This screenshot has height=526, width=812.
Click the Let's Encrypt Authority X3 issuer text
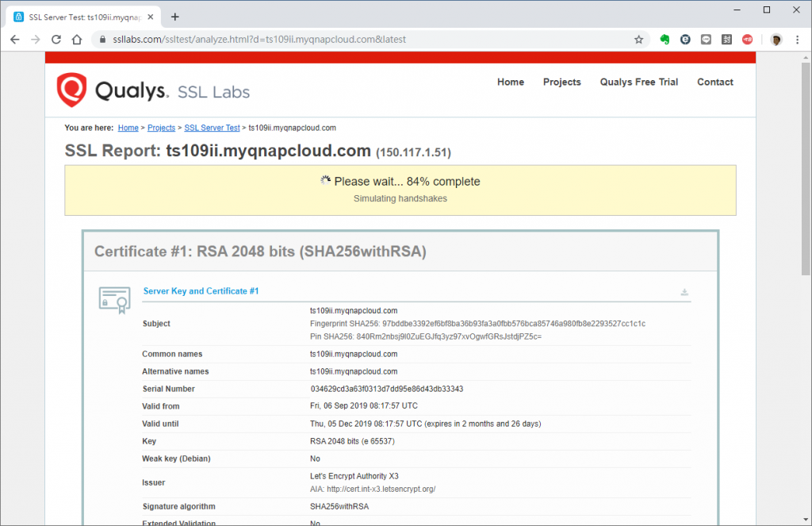click(x=354, y=476)
